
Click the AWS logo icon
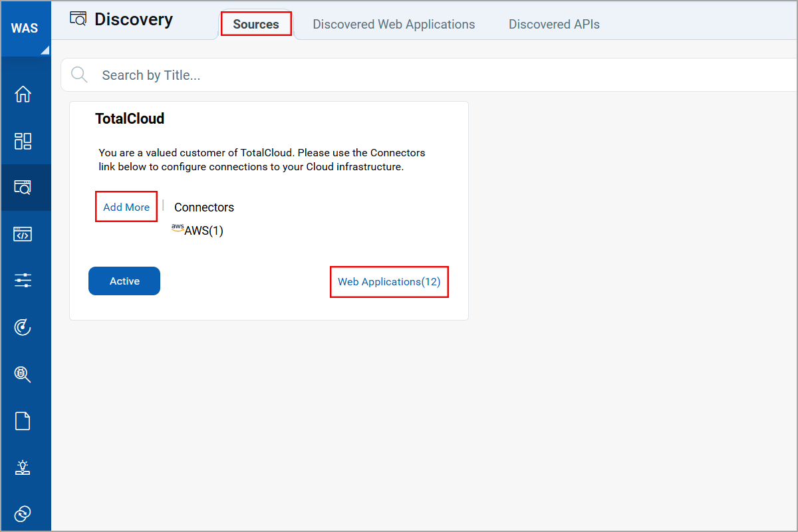pyautogui.click(x=178, y=227)
